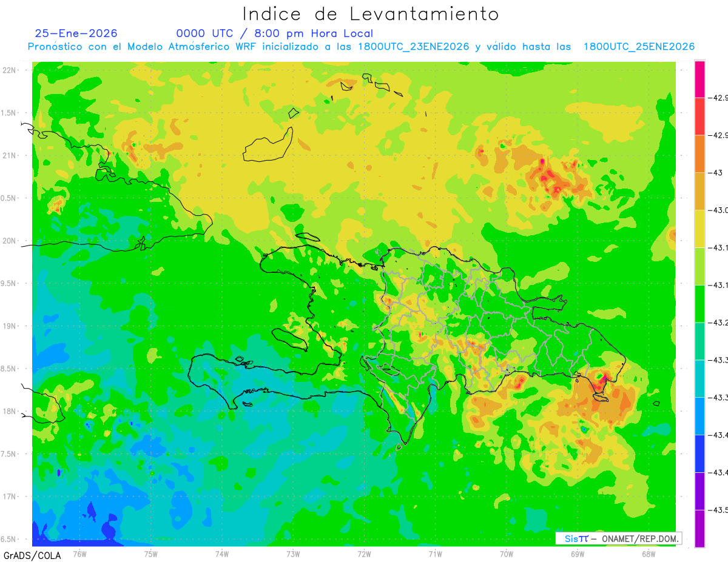Select the yellow-green color bar segment
This screenshot has width=728, height=562.
pos(699,266)
